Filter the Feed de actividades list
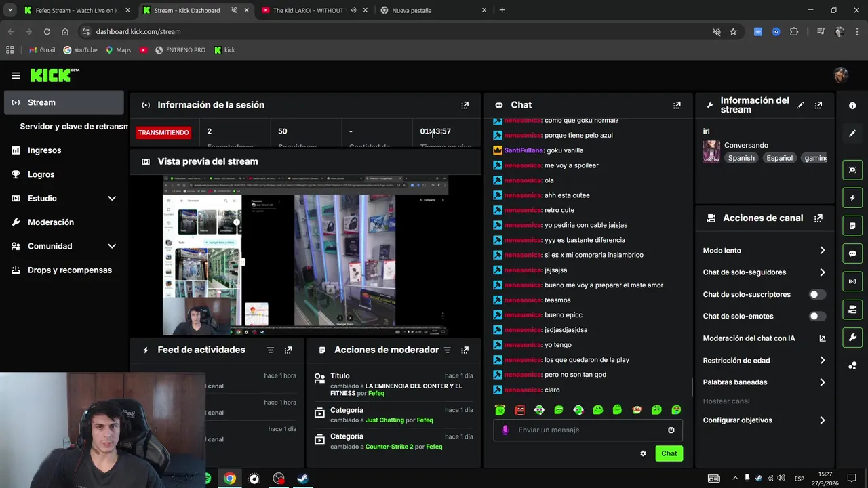This screenshot has width=868, height=488. click(x=271, y=350)
